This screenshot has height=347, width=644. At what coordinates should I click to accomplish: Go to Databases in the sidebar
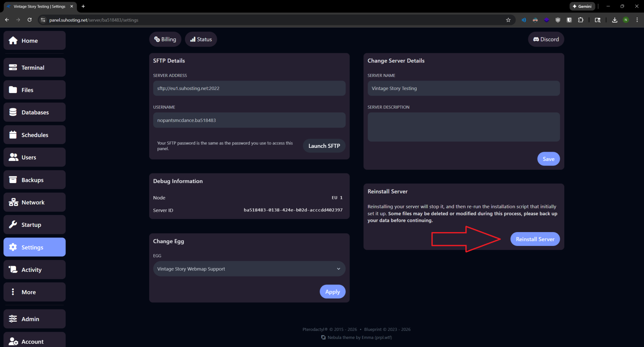34,112
